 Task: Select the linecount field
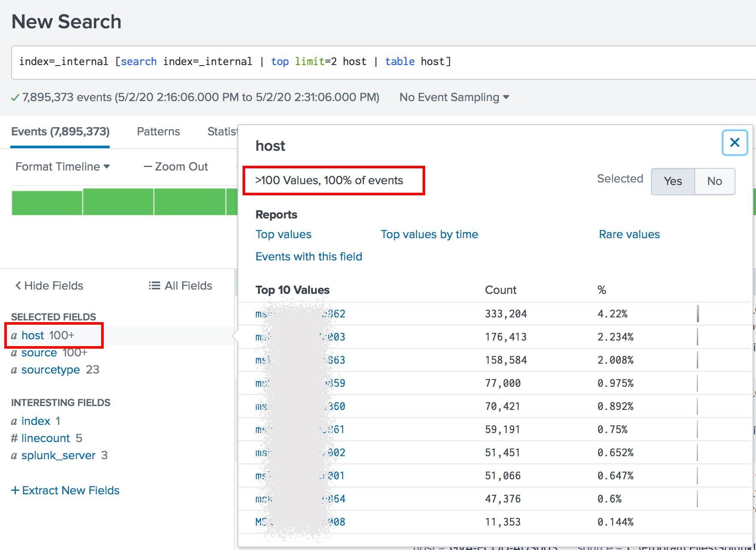tap(46, 438)
